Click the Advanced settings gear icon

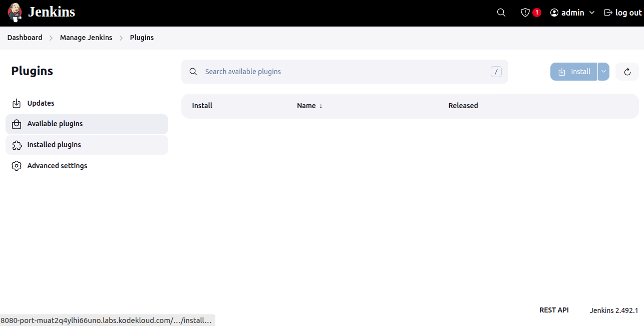[x=17, y=166]
